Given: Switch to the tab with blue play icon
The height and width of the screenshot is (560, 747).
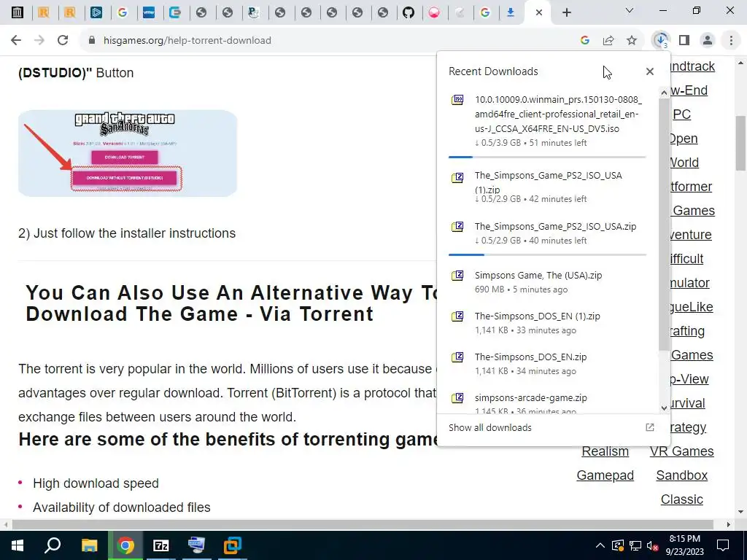Looking at the screenshot, I should [96, 13].
